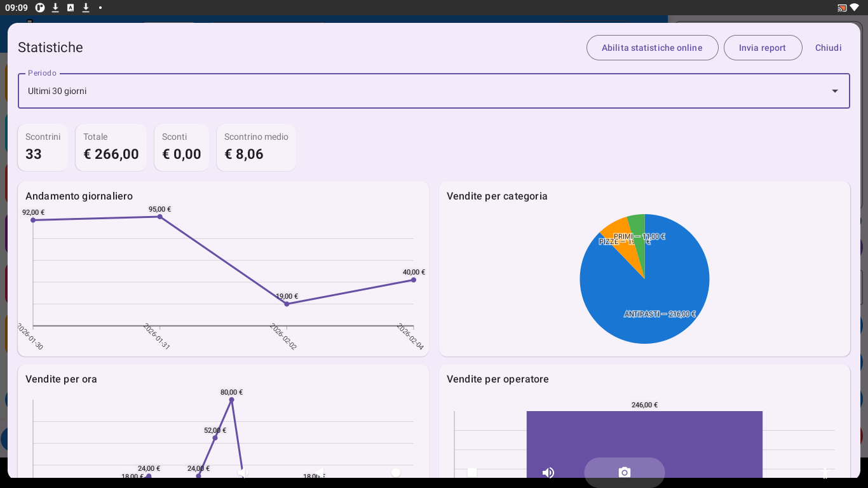Click the 2026-01-30 axis date label
The height and width of the screenshot is (488, 868).
[x=30, y=337]
